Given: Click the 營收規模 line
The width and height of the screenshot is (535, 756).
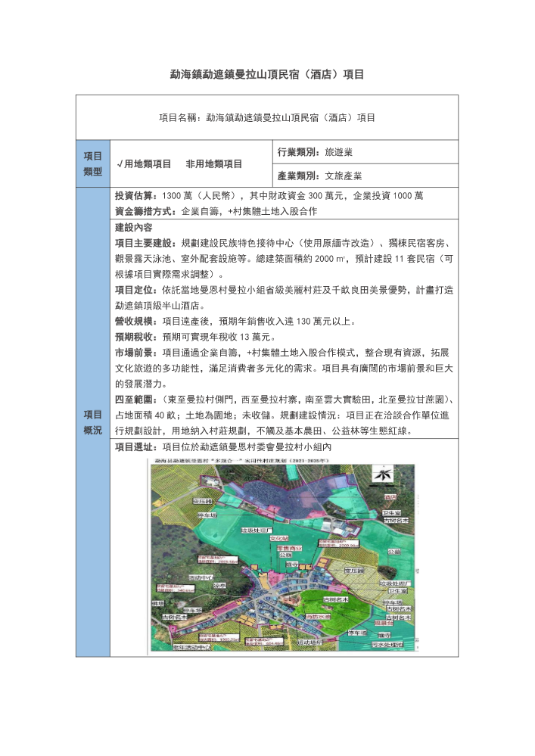Looking at the screenshot, I should (x=235, y=321).
